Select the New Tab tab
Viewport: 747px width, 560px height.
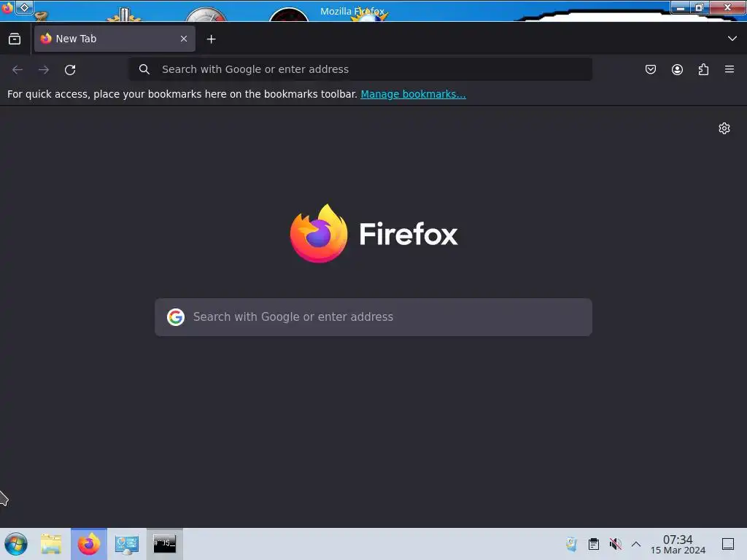point(115,39)
